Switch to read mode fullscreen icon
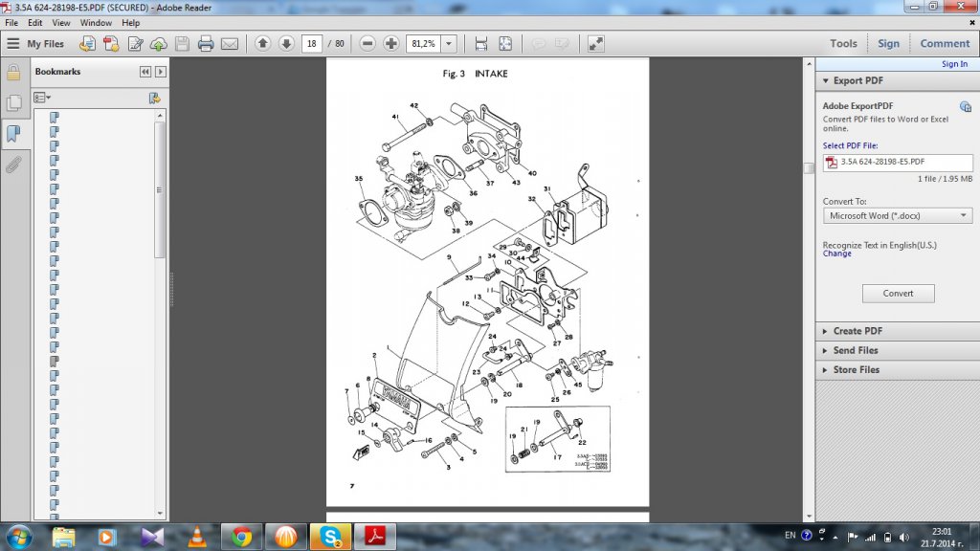The width and height of the screenshot is (980, 551). coord(595,44)
